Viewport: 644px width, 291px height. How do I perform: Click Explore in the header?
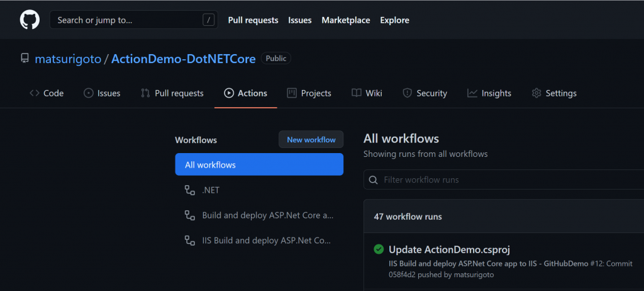pos(394,20)
